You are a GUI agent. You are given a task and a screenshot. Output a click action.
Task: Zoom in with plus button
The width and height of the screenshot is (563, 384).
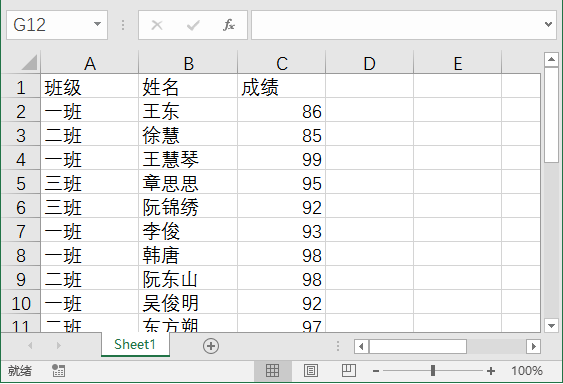coord(491,371)
